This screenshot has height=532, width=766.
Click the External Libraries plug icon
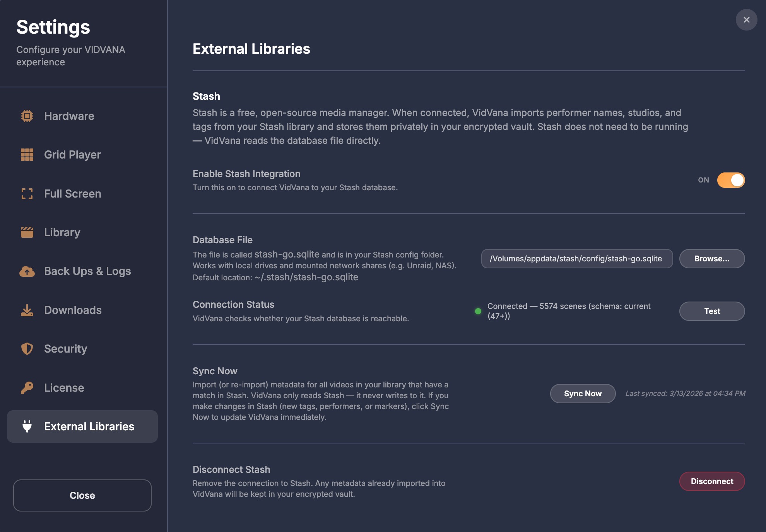pos(27,426)
